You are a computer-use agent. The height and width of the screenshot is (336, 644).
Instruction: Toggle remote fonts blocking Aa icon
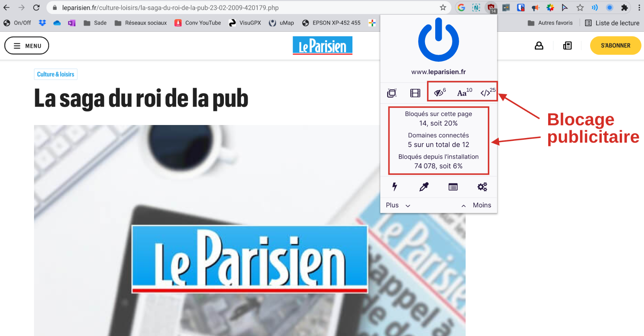[464, 92]
